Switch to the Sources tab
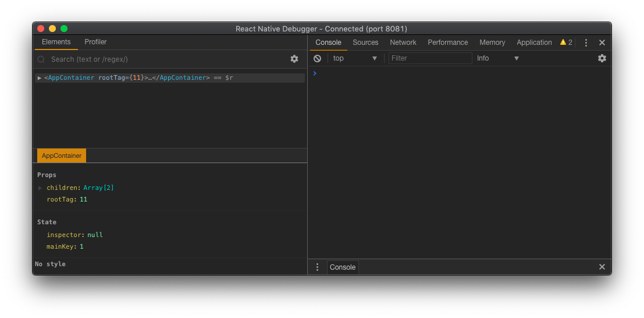Screen dimensions: 644x318 [365, 43]
